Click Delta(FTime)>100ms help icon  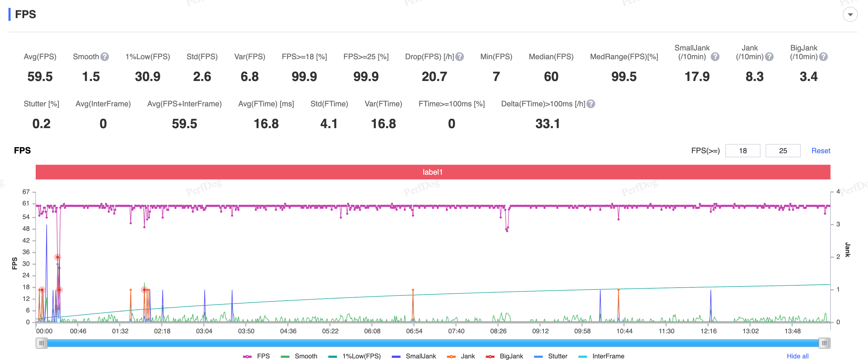pyautogui.click(x=590, y=104)
